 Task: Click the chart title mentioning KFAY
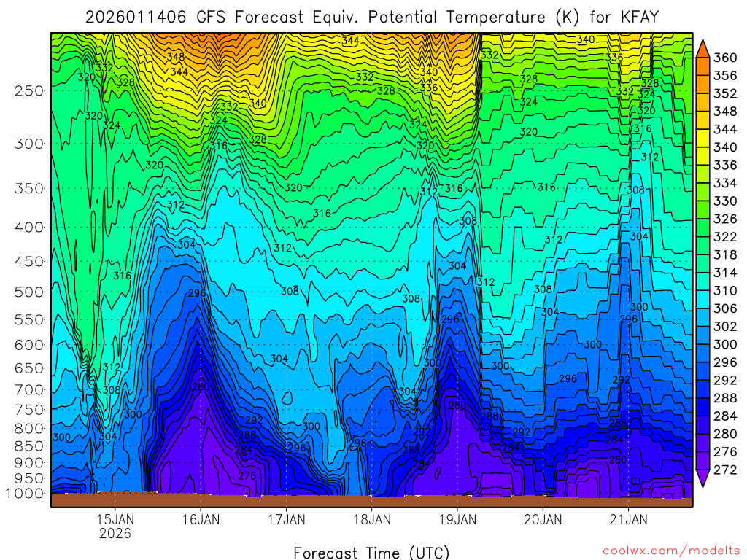[x=372, y=17]
